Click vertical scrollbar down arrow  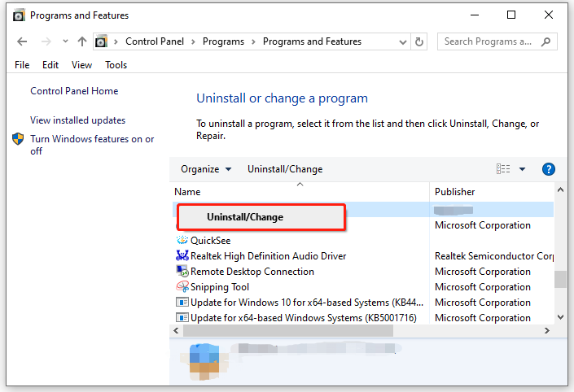pos(560,317)
